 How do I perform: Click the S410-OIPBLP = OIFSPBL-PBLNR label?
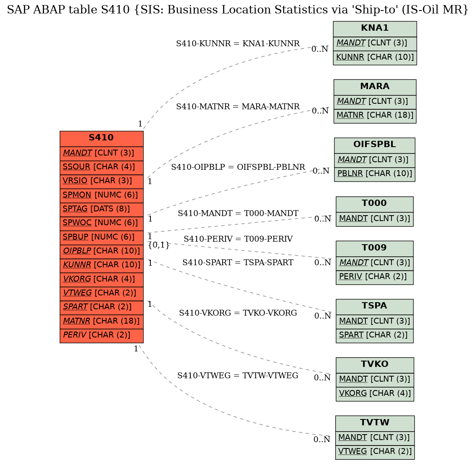click(238, 167)
